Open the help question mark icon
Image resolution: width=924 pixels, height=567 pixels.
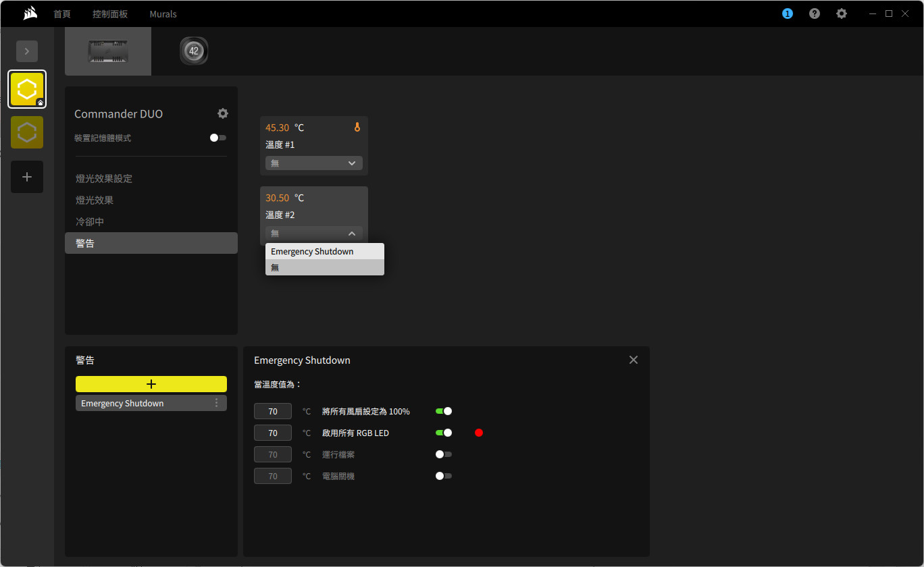(x=815, y=13)
